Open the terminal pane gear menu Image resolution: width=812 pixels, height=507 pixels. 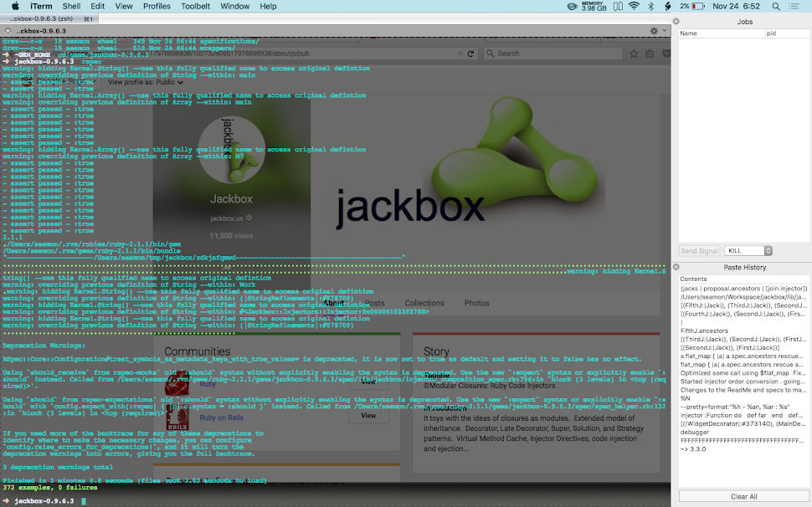[654, 31]
